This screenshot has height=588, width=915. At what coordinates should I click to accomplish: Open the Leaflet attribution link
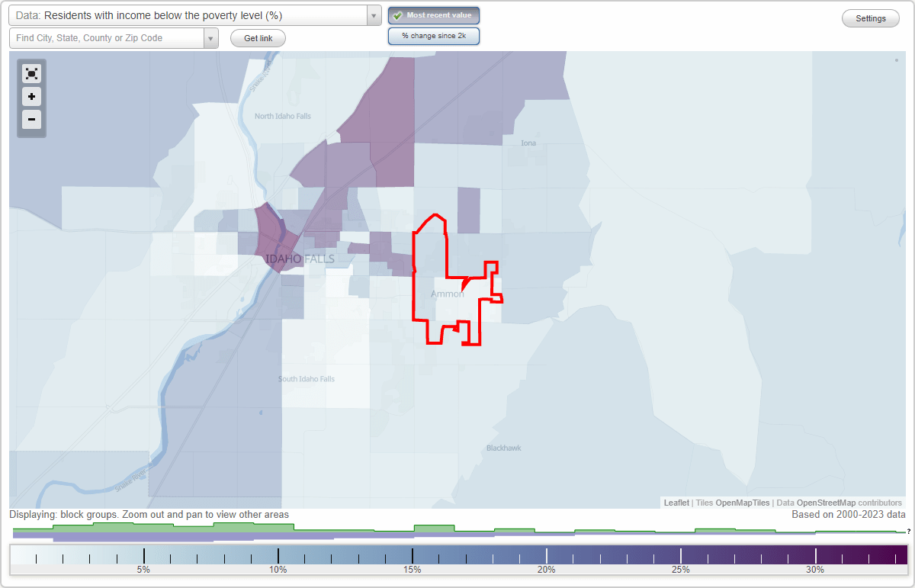pyautogui.click(x=676, y=503)
